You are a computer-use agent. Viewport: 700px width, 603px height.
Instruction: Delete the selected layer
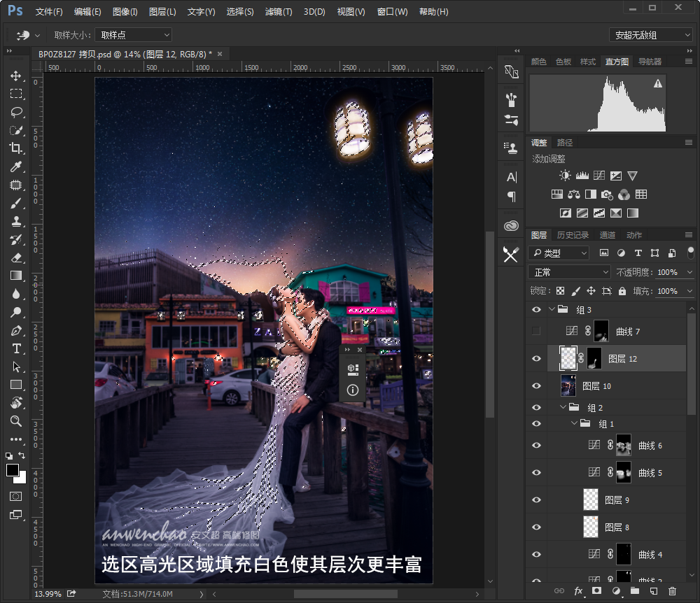pyautogui.click(x=672, y=591)
